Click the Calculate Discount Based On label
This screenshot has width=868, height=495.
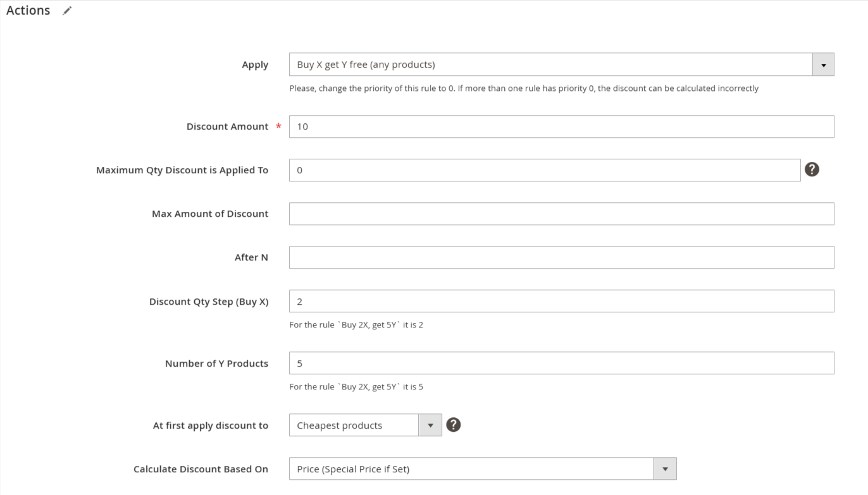pyautogui.click(x=201, y=469)
